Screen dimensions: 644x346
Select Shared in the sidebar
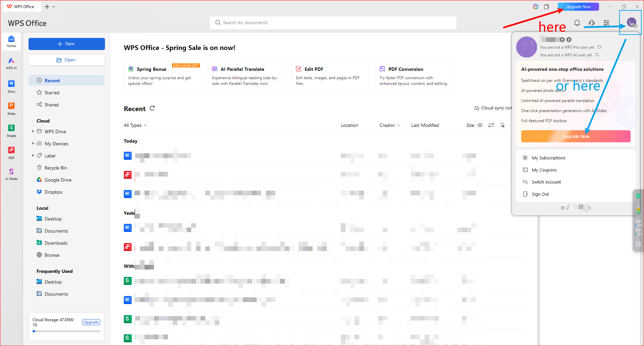(x=66, y=105)
